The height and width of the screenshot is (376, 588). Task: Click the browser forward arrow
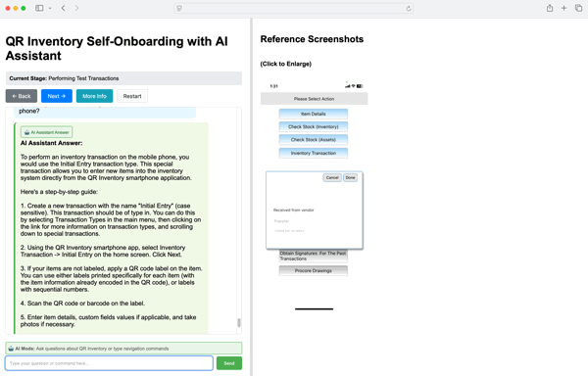tap(76, 8)
